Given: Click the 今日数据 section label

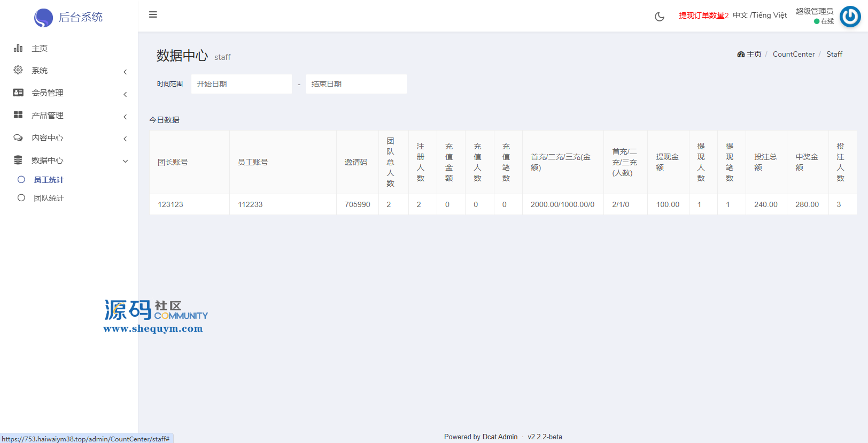Looking at the screenshot, I should click(164, 120).
